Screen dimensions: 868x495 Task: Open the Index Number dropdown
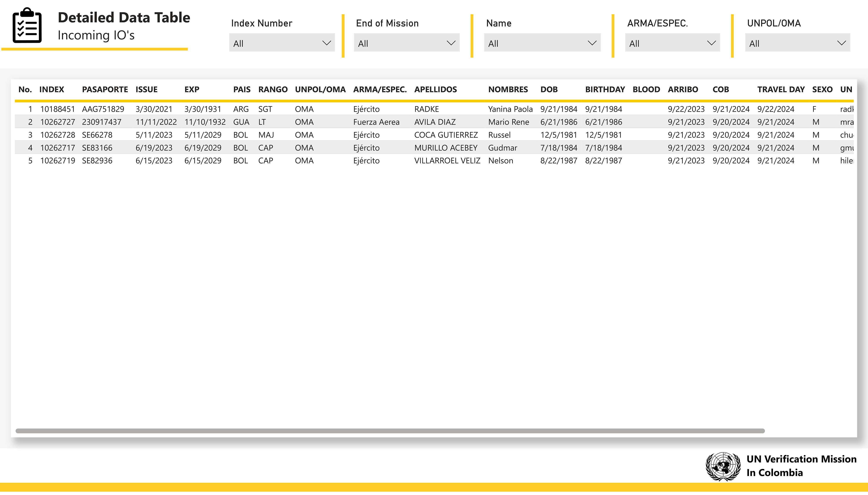point(282,43)
